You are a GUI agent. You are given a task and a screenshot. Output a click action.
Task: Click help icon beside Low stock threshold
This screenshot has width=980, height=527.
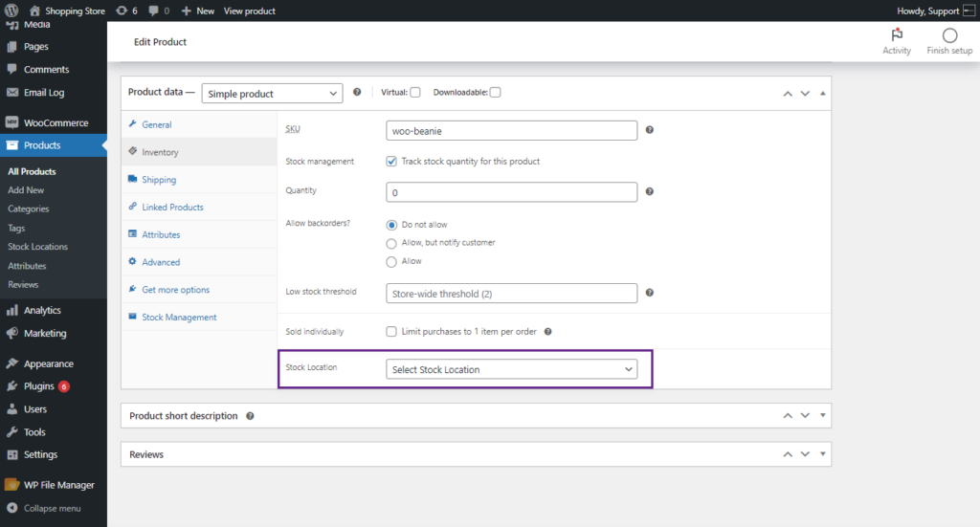[x=650, y=293]
